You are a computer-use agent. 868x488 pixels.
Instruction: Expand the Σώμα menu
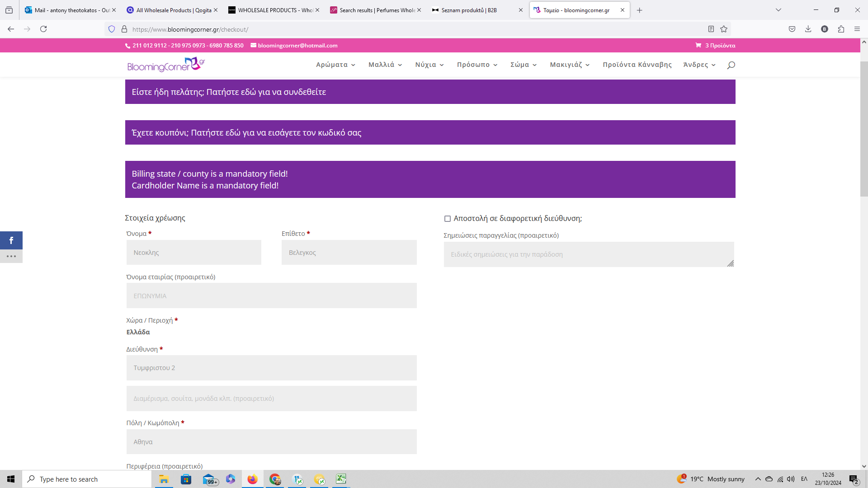pyautogui.click(x=524, y=65)
